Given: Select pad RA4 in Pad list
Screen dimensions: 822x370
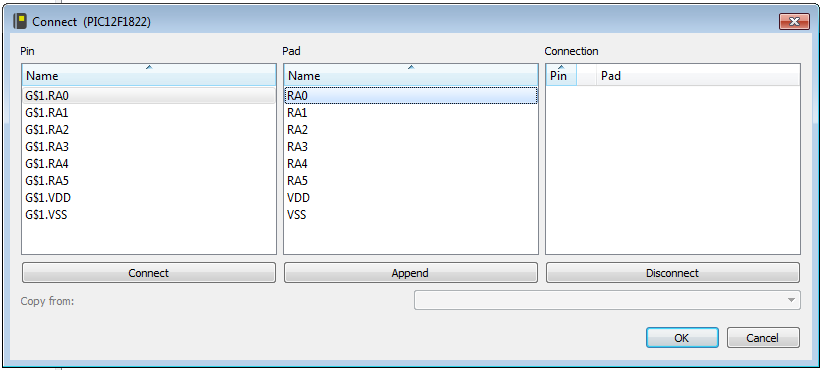Looking at the screenshot, I should 411,164.
